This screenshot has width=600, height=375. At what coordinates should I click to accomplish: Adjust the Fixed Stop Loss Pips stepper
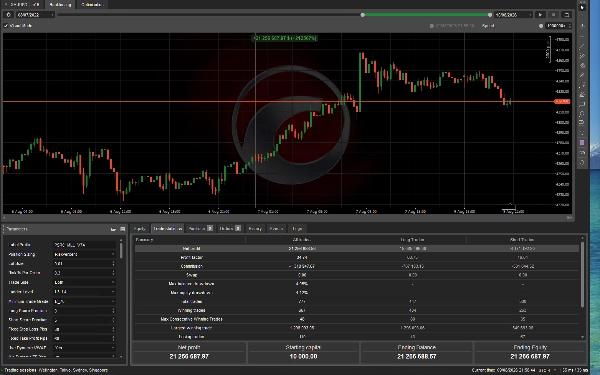tap(113, 329)
